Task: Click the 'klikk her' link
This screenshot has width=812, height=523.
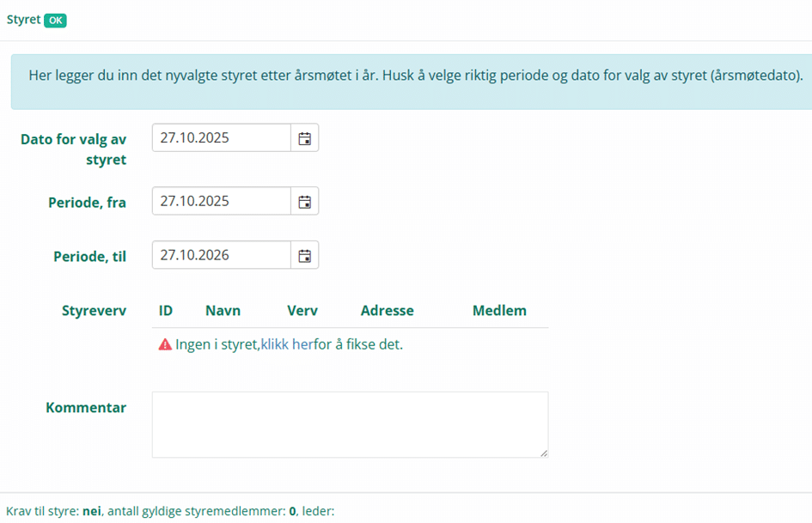Action: tap(286, 344)
